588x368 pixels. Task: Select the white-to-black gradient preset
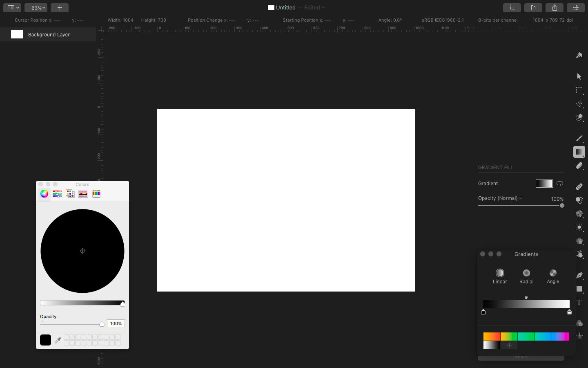(492, 345)
